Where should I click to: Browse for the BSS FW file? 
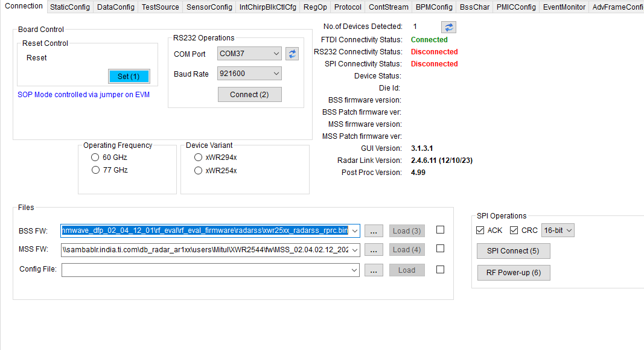pyautogui.click(x=374, y=231)
